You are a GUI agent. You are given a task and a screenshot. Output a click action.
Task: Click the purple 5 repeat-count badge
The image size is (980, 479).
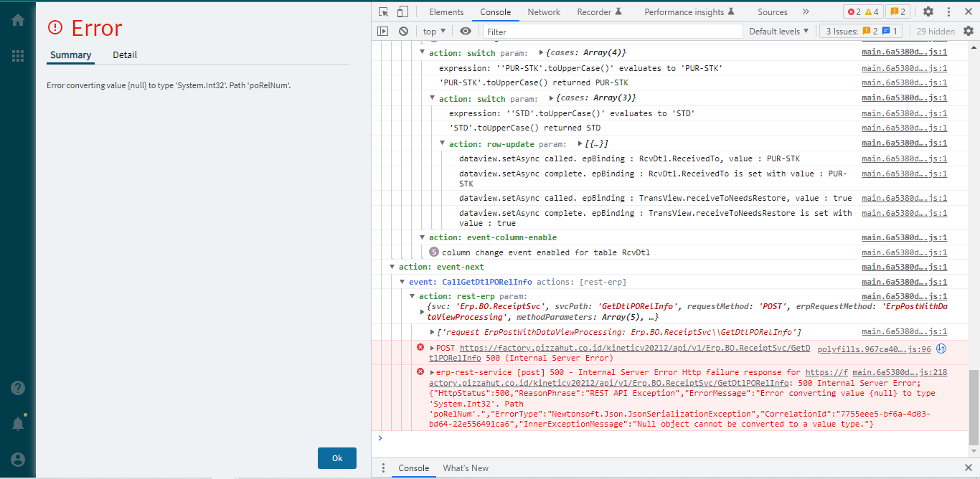[433, 252]
